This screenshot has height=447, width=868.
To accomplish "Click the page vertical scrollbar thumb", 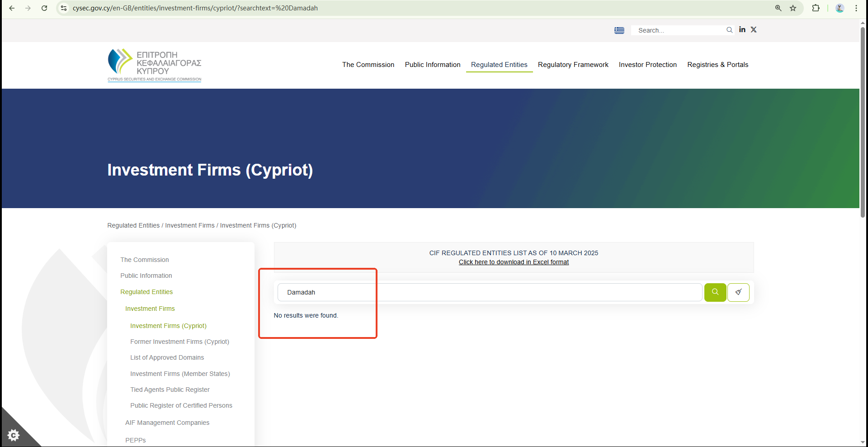I will point(863,122).
